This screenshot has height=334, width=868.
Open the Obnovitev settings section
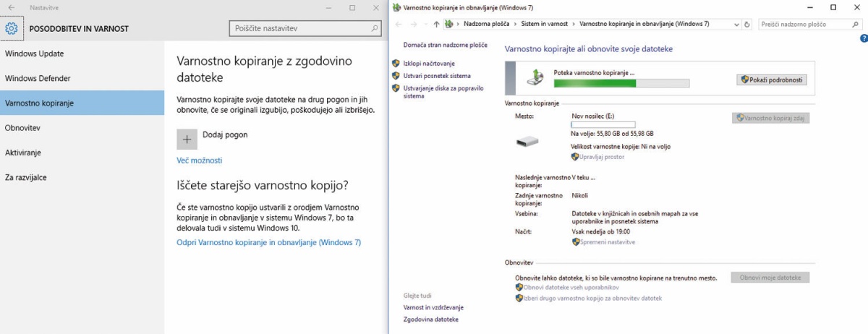coord(82,127)
